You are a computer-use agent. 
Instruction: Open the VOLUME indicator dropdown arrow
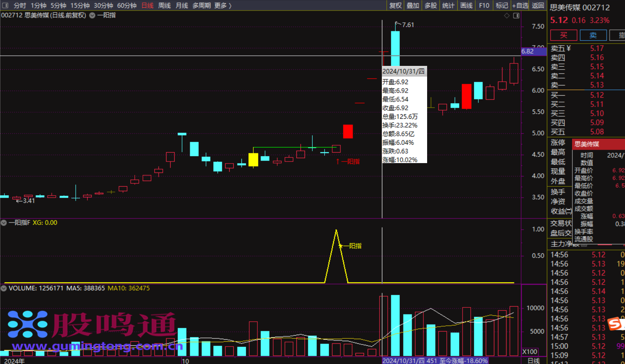[4, 288]
